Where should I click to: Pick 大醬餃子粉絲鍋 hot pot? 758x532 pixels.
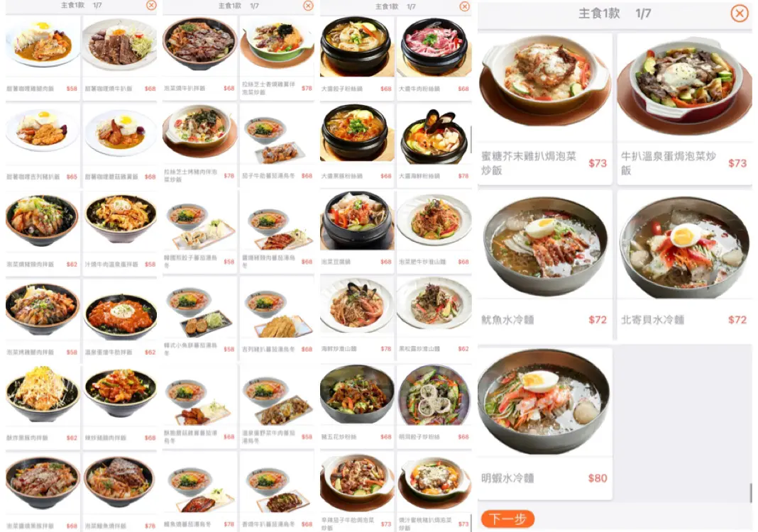(357, 57)
